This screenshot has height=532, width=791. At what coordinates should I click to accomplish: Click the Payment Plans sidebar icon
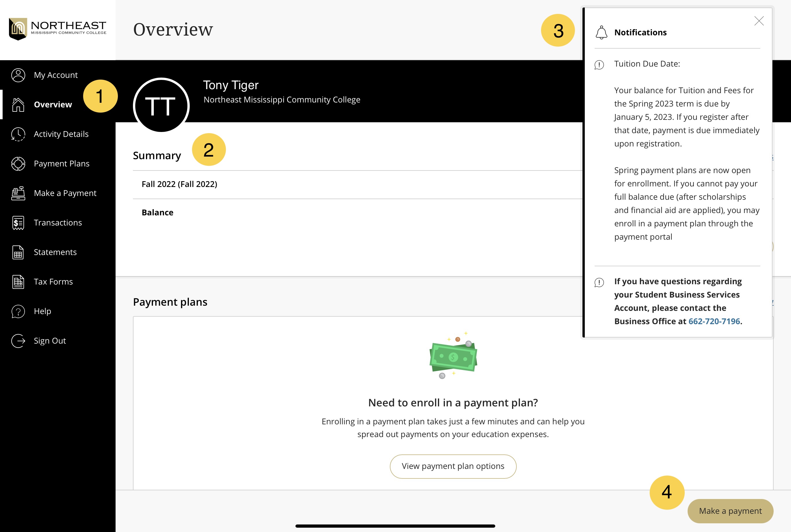[x=19, y=163]
